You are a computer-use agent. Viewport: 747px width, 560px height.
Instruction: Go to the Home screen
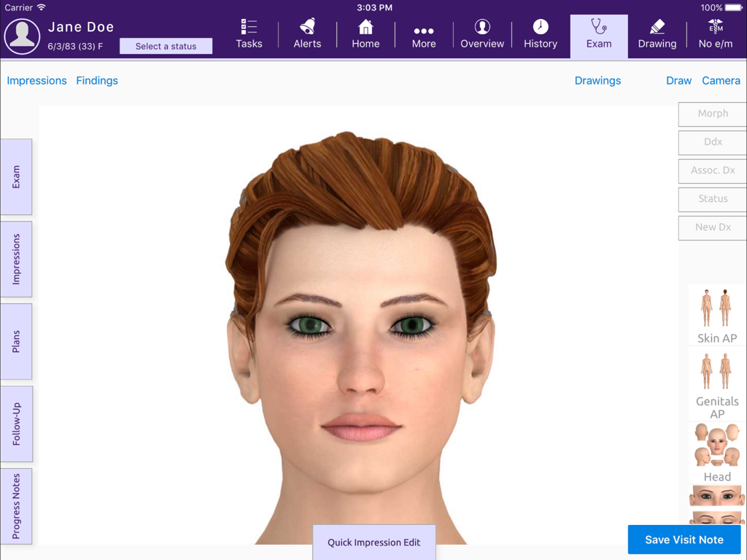click(365, 33)
